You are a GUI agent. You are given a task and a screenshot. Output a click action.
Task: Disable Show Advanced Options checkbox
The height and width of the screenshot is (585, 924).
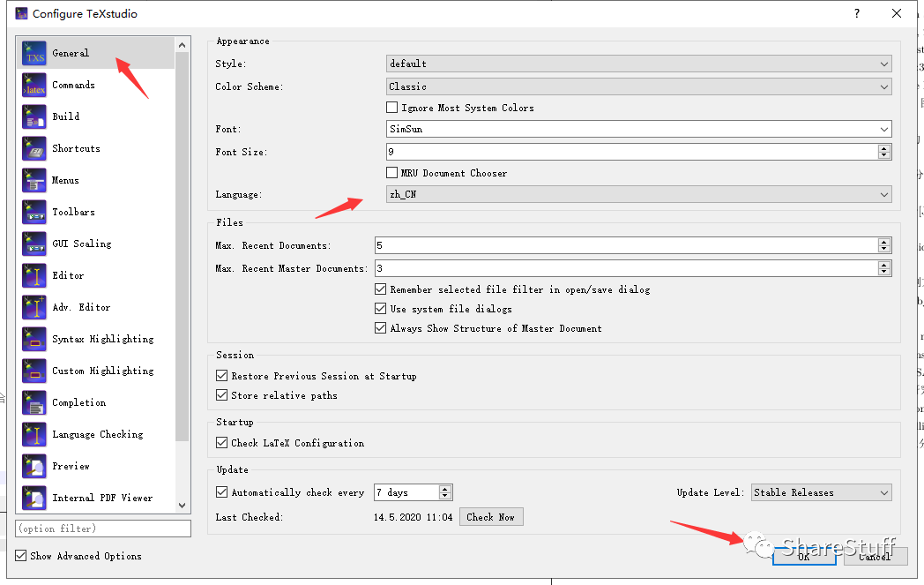pyautogui.click(x=20, y=556)
